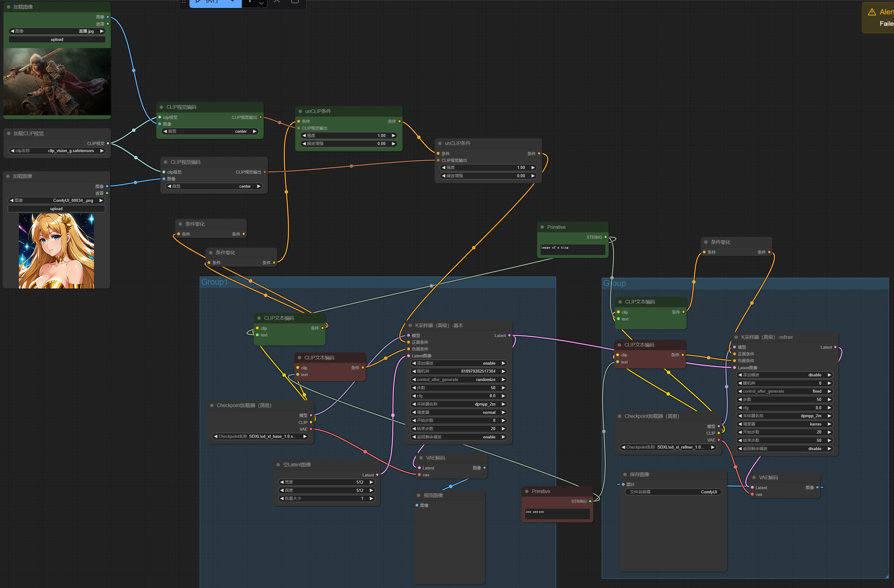The width and height of the screenshot is (894, 588).
Task: Open clip名称 dropdown with clip_vision_g.safetensors
Action: 57,151
